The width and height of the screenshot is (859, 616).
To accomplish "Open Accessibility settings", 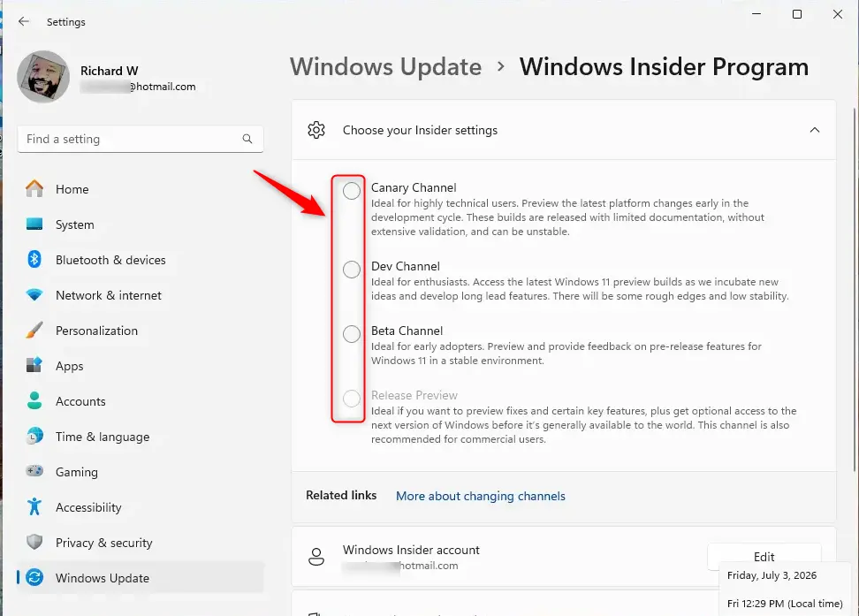I will [141, 507].
